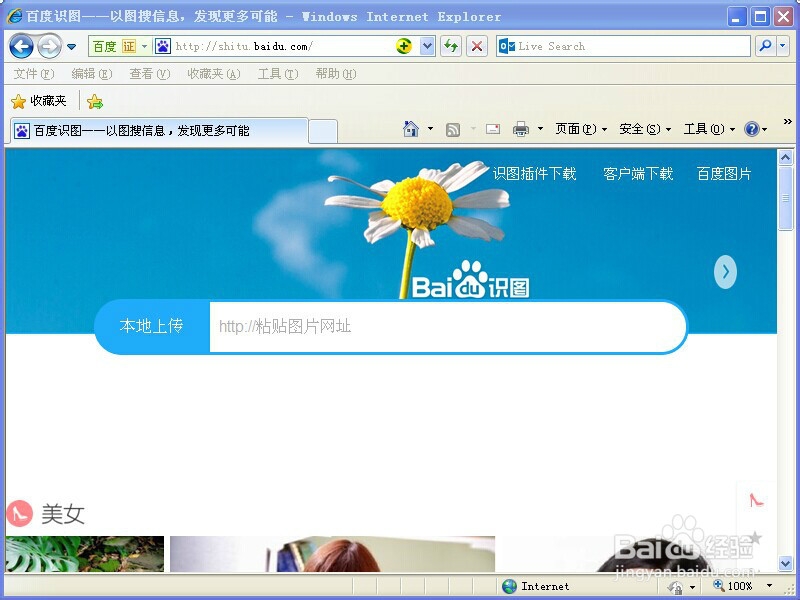Click the 粘贴图片网址 URL input field
Screen dimensions: 800x600
(x=446, y=327)
